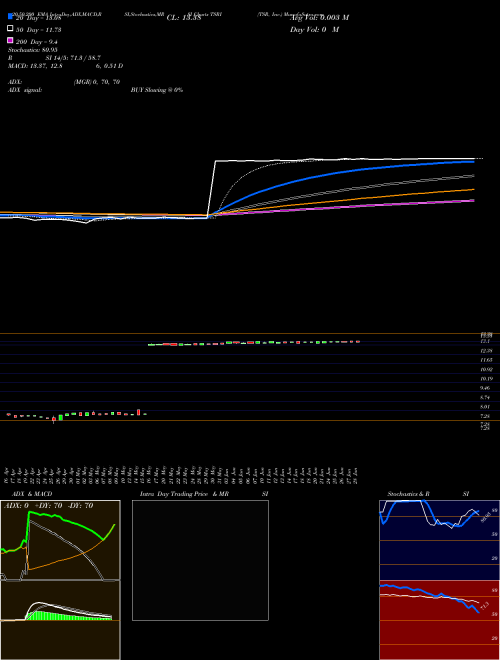
Task: Click the 10.92 price axis label
Action: (487, 370)
